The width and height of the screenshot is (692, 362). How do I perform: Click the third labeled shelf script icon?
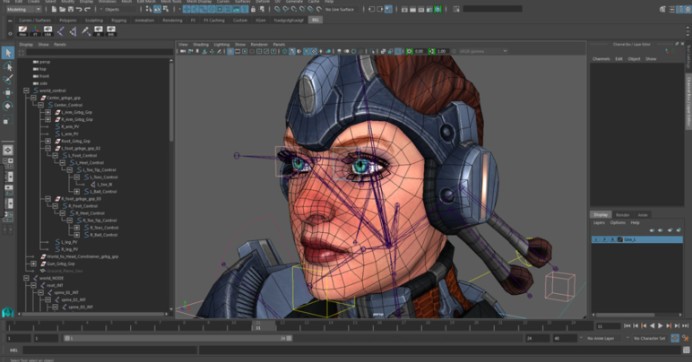click(48, 31)
